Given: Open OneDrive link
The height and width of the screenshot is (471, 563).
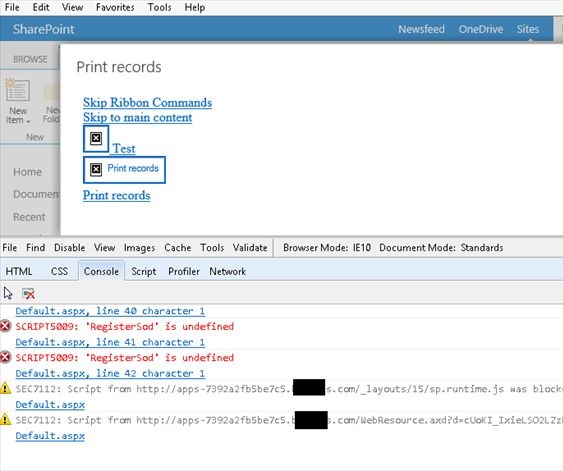Looking at the screenshot, I should (x=480, y=29).
